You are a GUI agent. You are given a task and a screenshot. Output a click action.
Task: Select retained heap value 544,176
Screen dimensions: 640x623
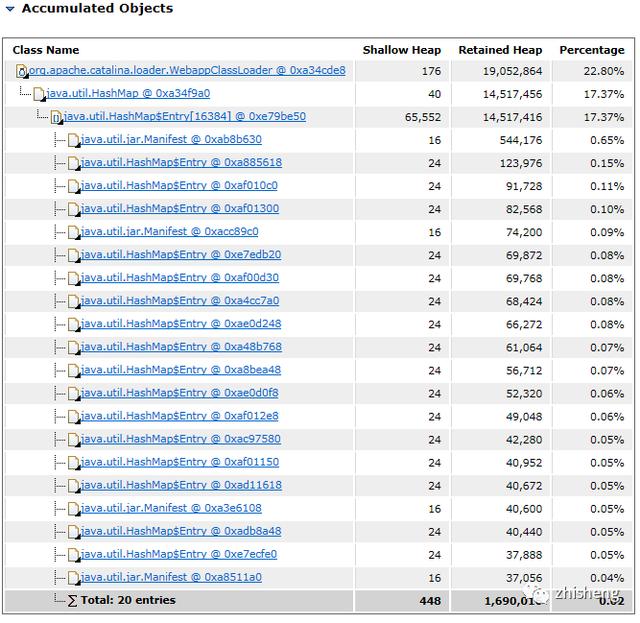(x=521, y=140)
